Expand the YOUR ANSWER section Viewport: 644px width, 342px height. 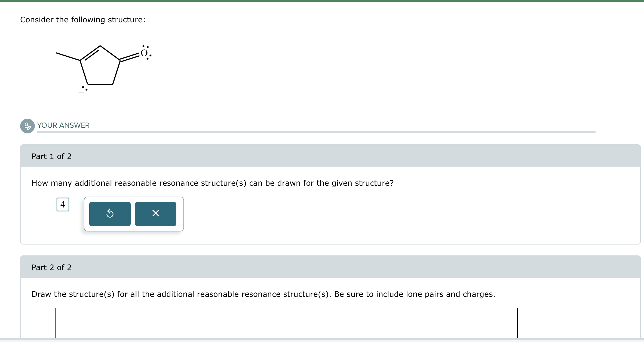tap(63, 126)
